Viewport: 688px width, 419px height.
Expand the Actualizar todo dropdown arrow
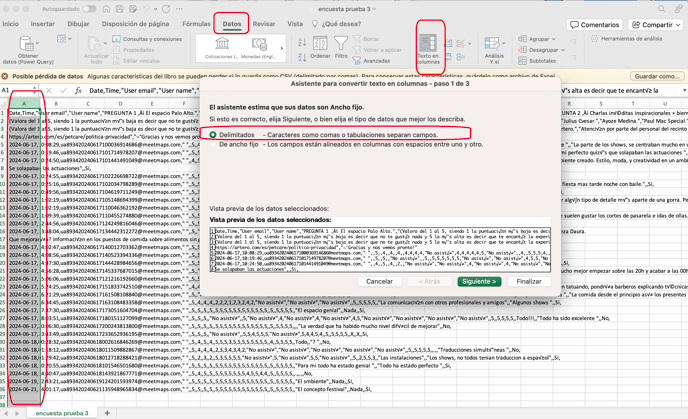click(x=105, y=43)
